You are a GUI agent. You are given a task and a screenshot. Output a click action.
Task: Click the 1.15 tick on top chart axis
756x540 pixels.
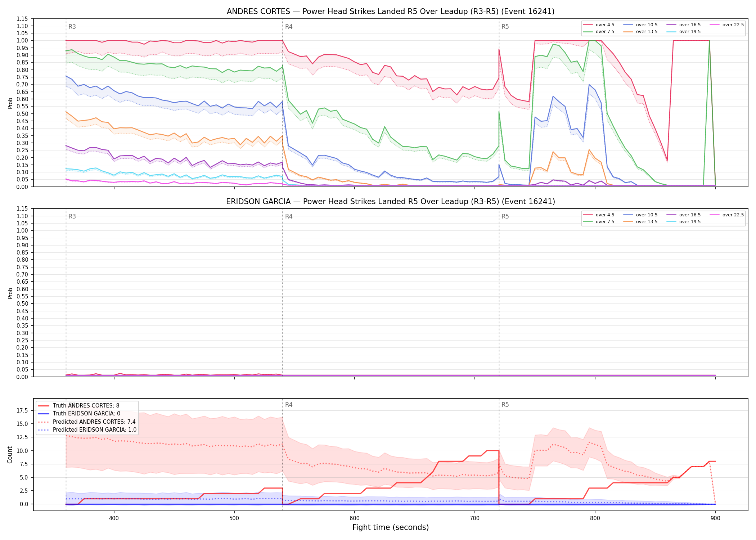[22, 19]
